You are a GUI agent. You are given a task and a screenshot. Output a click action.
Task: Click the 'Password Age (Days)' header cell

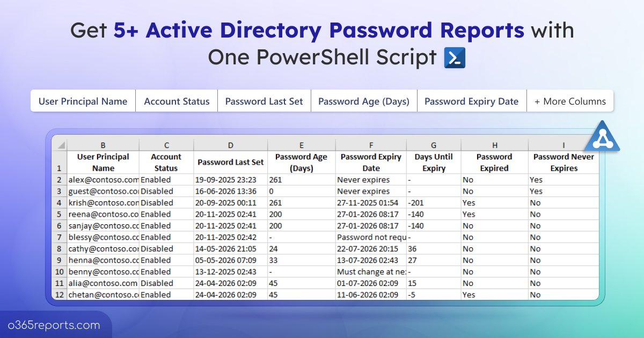pos(302,163)
